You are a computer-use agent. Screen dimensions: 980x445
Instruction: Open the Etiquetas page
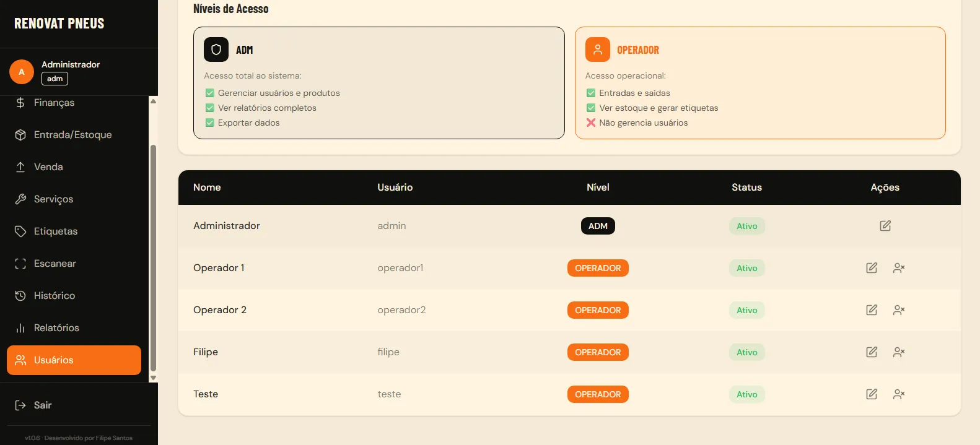tap(74, 231)
